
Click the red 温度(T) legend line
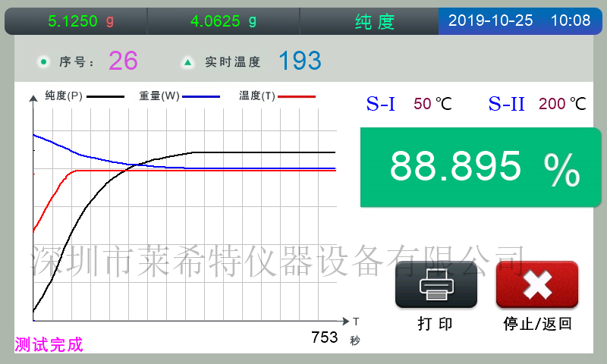coord(295,96)
